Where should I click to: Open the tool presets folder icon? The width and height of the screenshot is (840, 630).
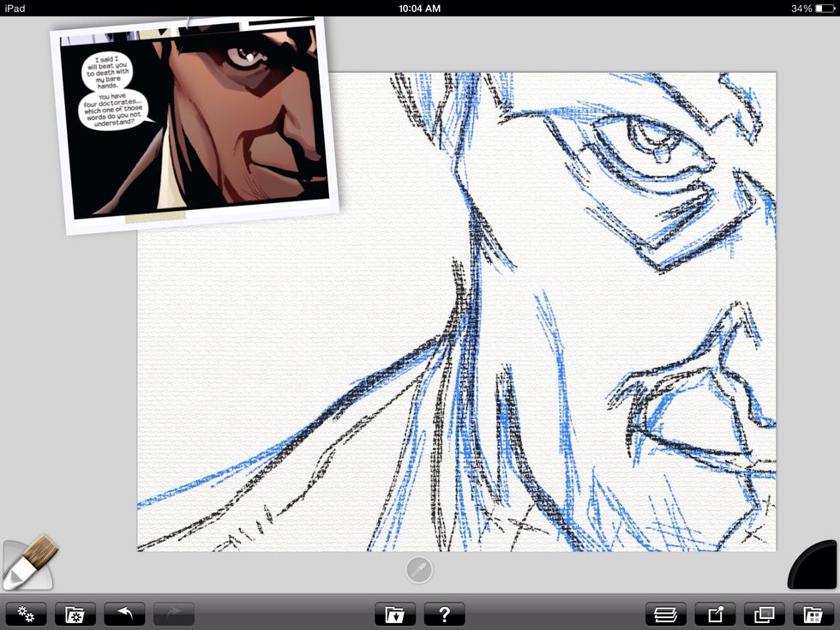point(75,614)
